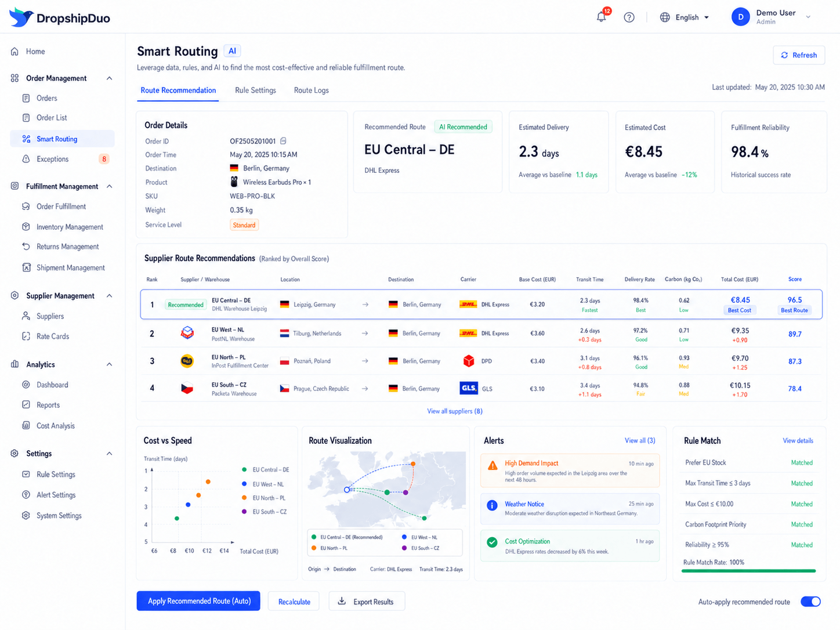Click the globe language icon
This screenshot has width=840, height=630.
(x=665, y=17)
